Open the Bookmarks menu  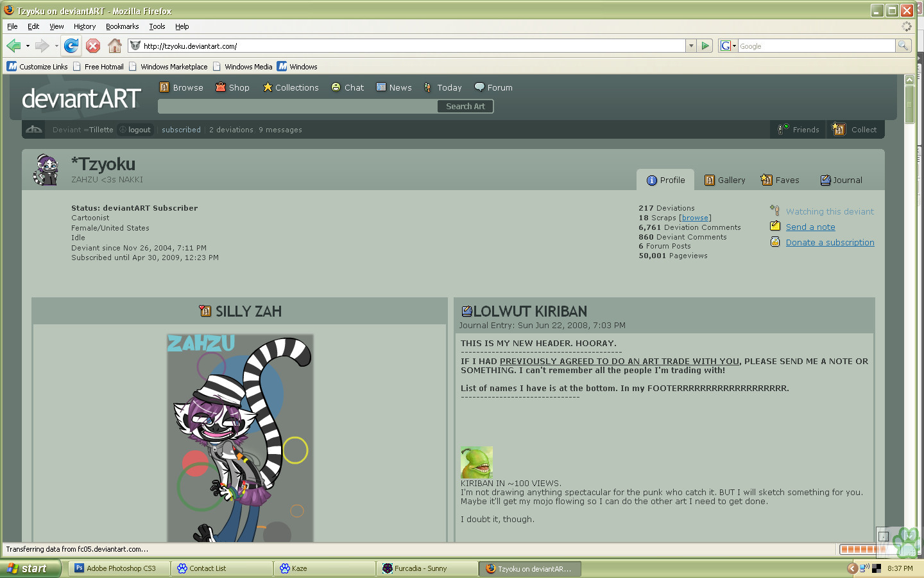(122, 26)
